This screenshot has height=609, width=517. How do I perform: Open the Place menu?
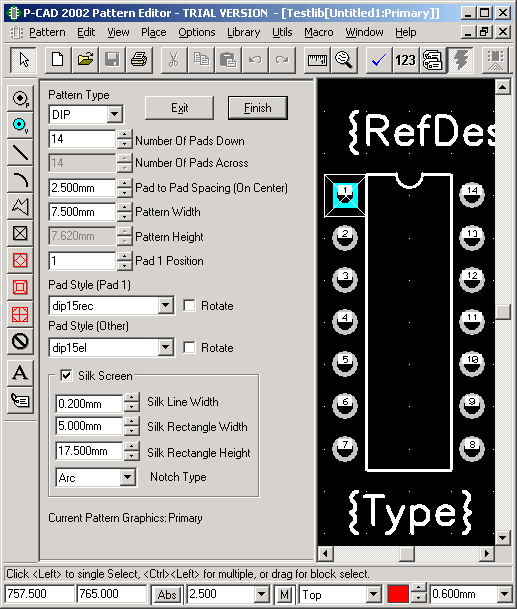coord(153,32)
